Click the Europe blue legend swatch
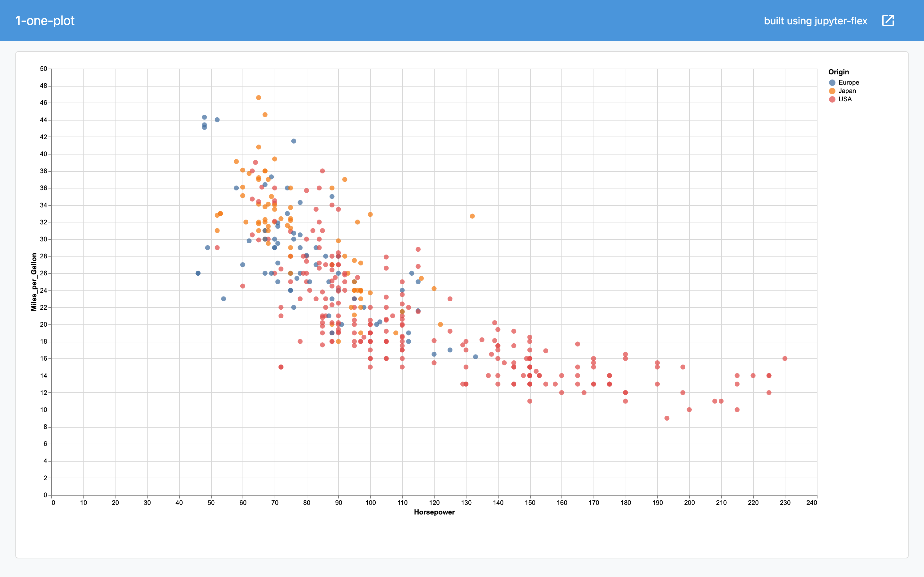The height and width of the screenshot is (577, 924). coord(832,83)
